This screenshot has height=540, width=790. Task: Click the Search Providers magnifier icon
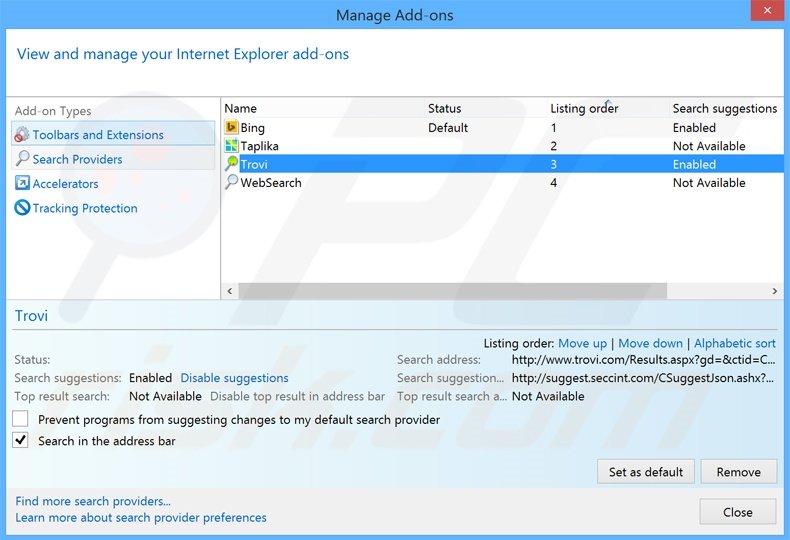pyautogui.click(x=23, y=159)
